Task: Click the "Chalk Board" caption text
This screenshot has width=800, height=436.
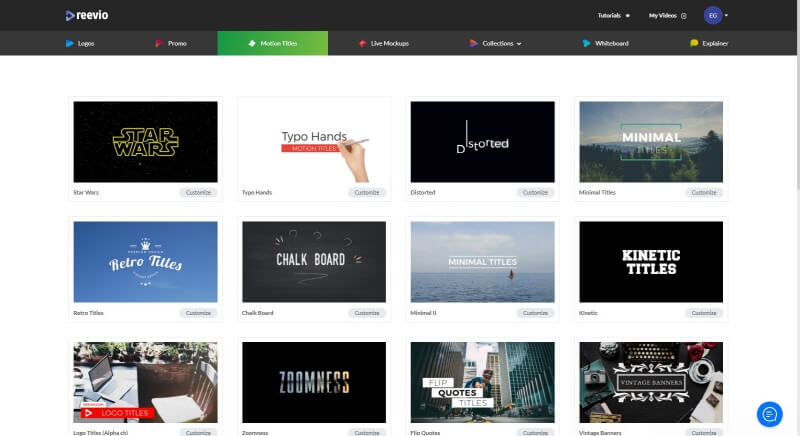Action: point(258,313)
